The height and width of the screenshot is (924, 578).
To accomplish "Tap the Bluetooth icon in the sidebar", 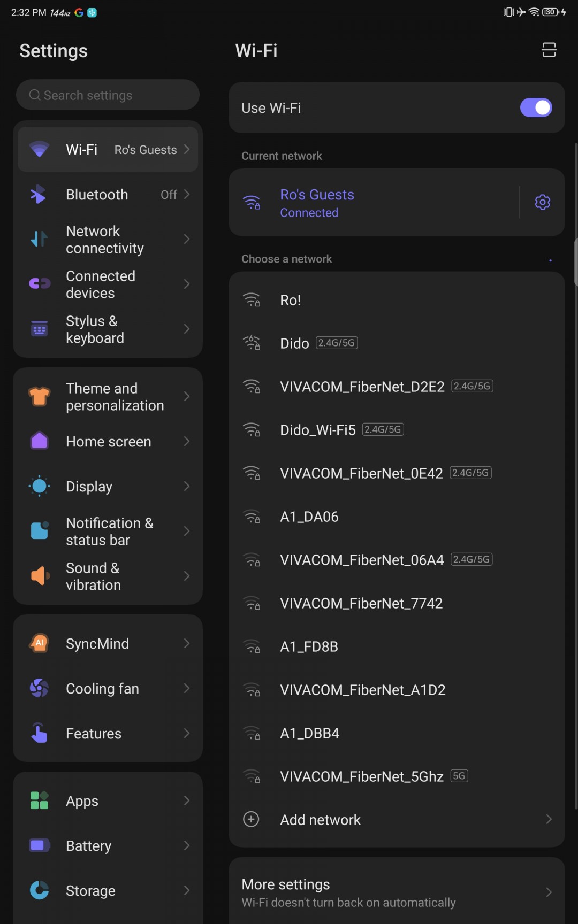I will 39,195.
